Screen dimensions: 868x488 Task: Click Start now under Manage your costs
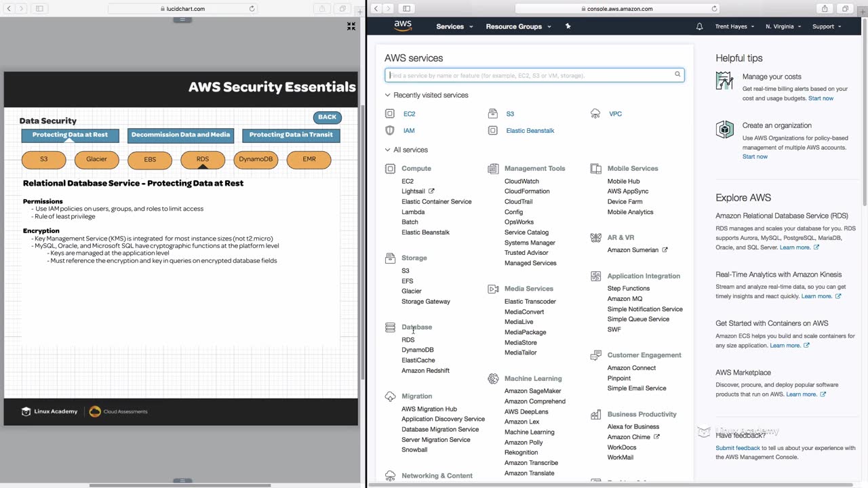821,98
